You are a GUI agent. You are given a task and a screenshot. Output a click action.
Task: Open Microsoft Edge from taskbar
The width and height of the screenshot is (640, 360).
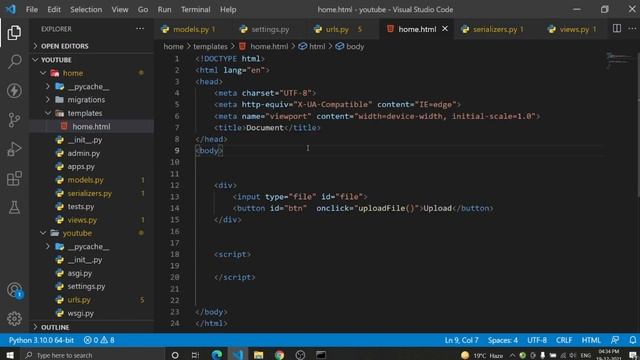coord(217,355)
